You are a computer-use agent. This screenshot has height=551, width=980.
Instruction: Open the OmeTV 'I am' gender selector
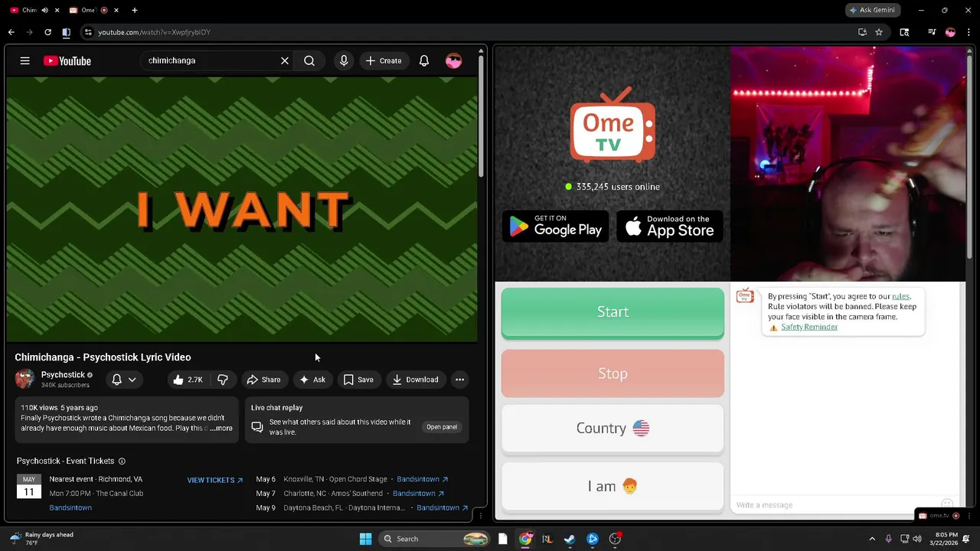tap(612, 486)
